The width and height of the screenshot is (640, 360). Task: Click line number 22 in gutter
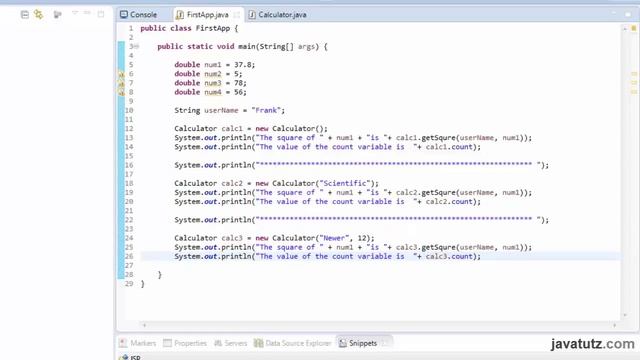(129, 220)
